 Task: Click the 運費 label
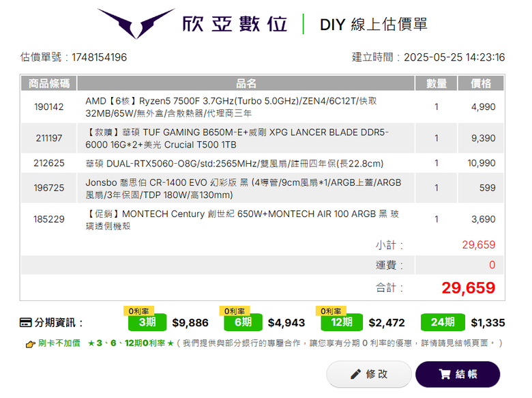[x=389, y=265]
